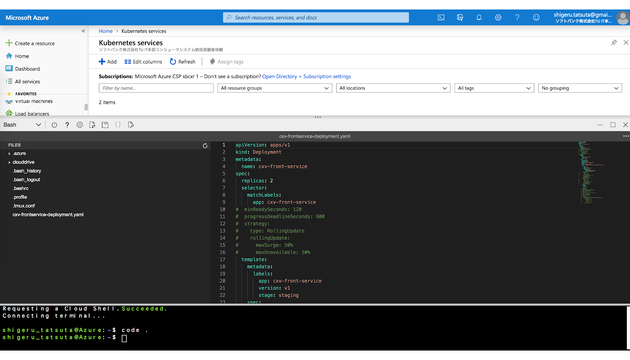Viewport: 630px width, 360px height.
Task: Maximize the Cloud Shell pane
Action: (613, 125)
